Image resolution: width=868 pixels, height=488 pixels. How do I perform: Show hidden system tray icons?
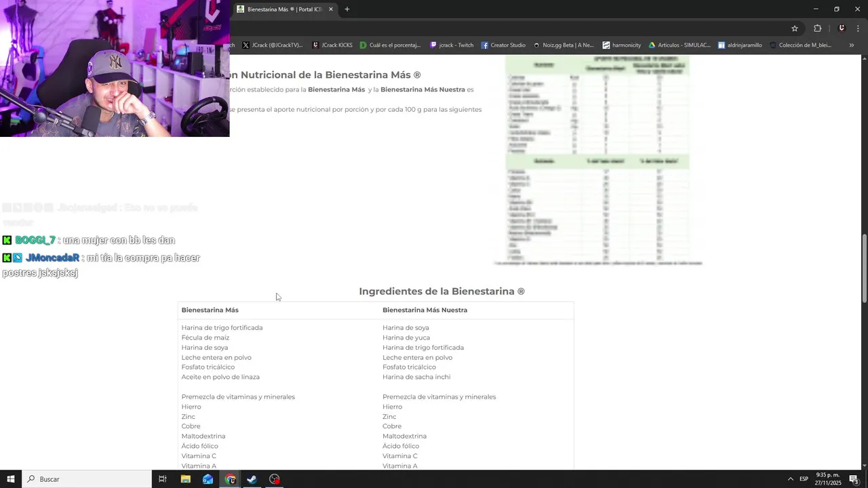coord(790,479)
